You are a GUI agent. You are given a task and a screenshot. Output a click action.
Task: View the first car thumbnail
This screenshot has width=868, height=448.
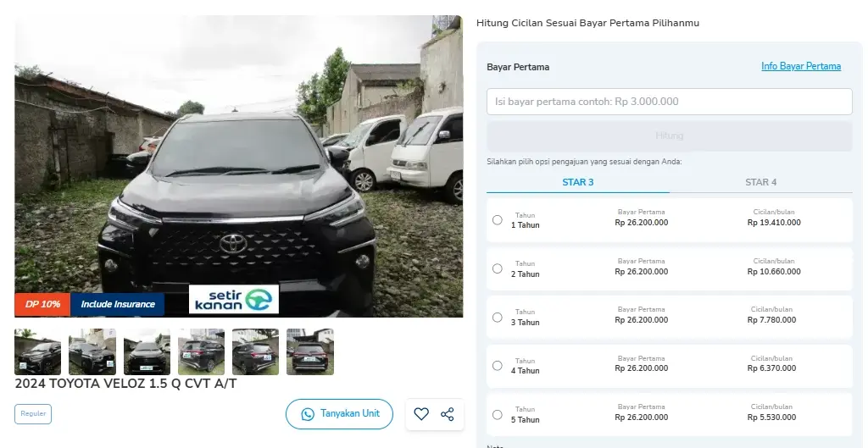coord(38,351)
